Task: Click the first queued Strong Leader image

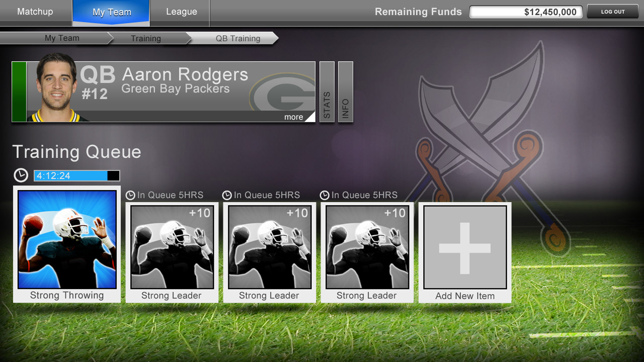Action: 172,247
